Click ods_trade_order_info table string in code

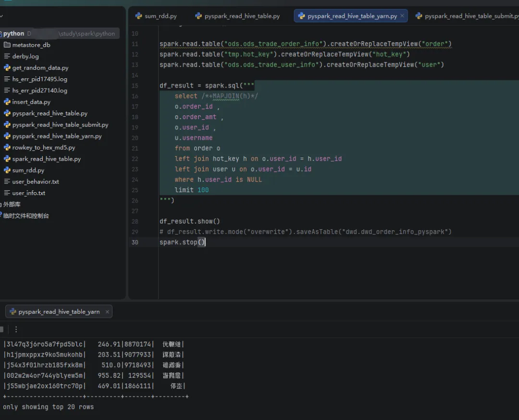coord(273,44)
